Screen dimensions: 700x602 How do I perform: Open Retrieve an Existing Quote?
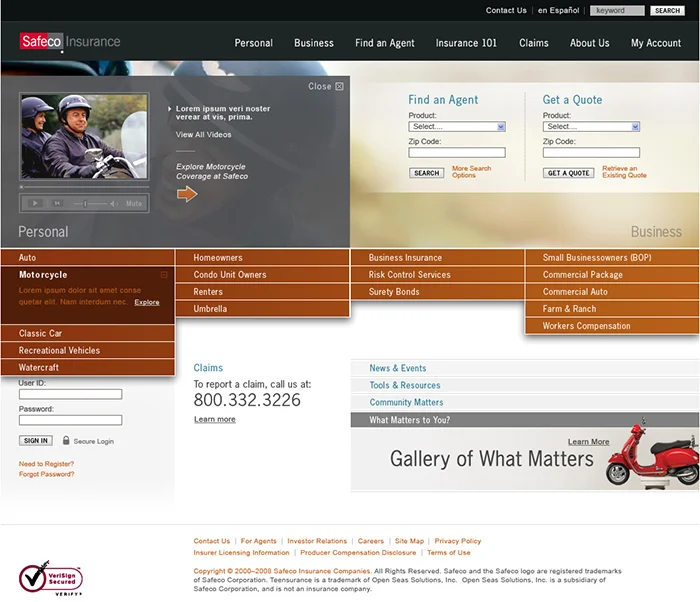click(x=624, y=171)
